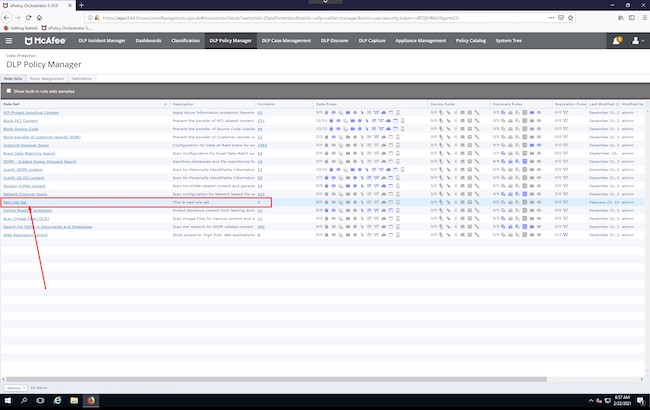Open the Firefox library icon
650x410 pixels.
pyautogui.click(x=621, y=18)
